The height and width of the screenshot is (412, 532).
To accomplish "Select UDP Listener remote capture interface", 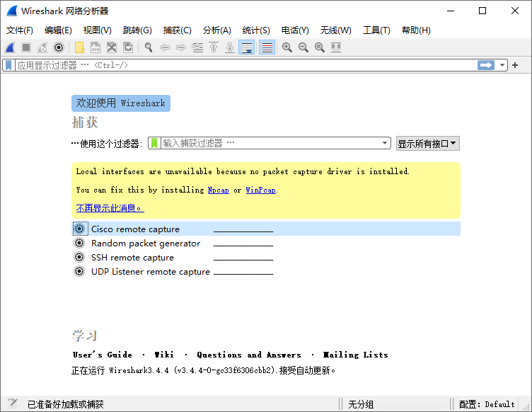I will 266,272.
